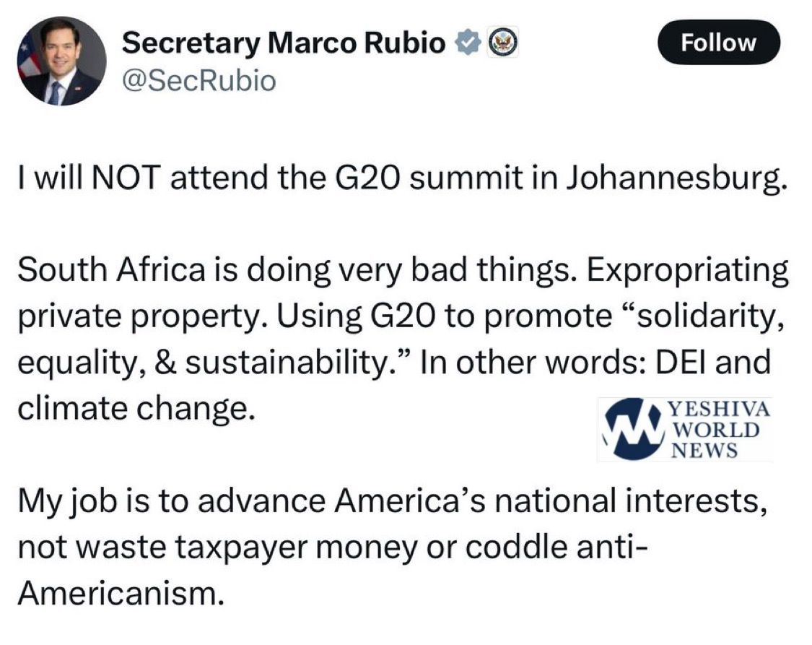Click the final word Americanism
The height and width of the screenshot is (645, 812).
click(116, 593)
